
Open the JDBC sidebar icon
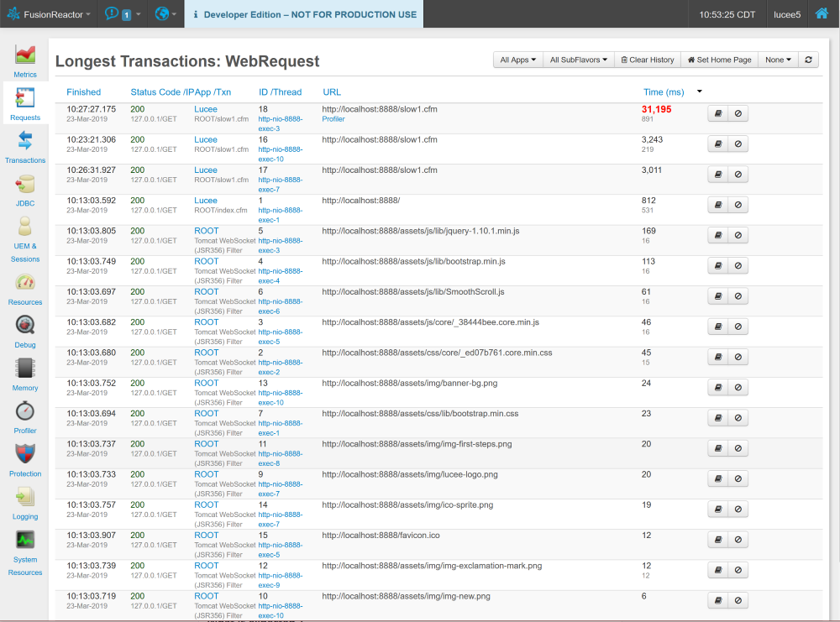(x=25, y=185)
